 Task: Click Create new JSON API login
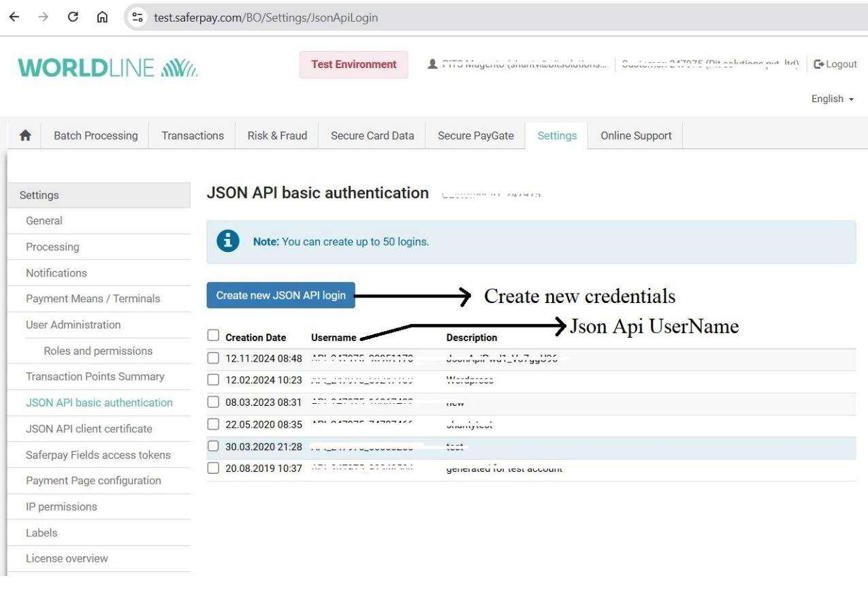(x=280, y=295)
